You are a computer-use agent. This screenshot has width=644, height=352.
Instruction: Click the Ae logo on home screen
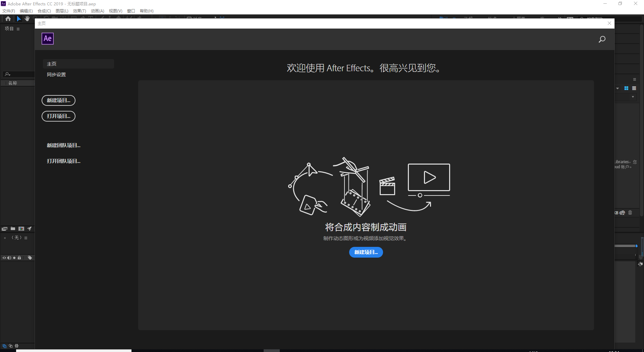point(48,39)
